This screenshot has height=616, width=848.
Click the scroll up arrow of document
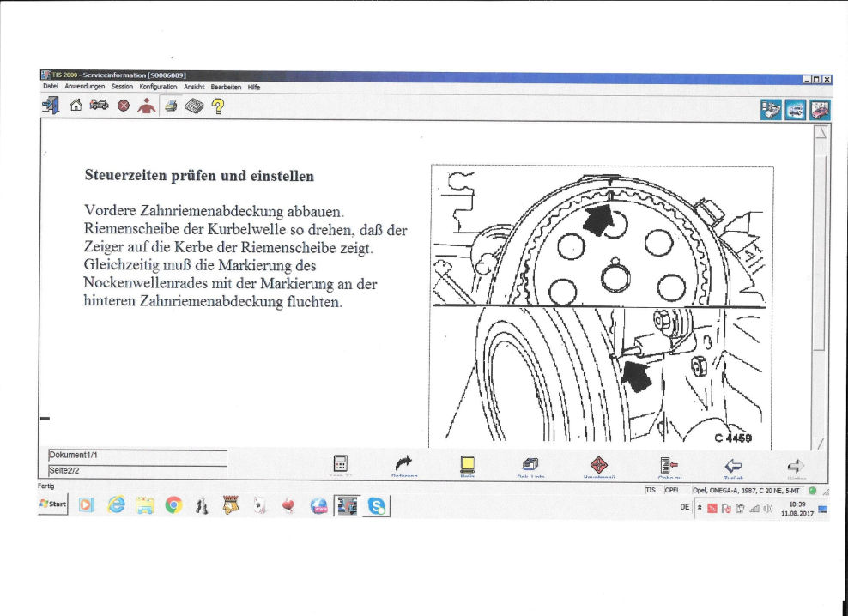(x=821, y=132)
